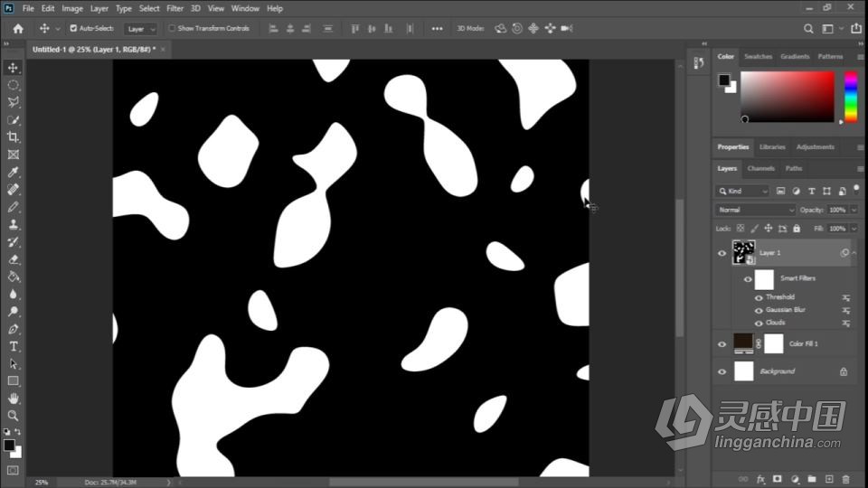The width and height of the screenshot is (868, 488).
Task: Click foreground color swatch in toolbar
Action: tap(9, 445)
